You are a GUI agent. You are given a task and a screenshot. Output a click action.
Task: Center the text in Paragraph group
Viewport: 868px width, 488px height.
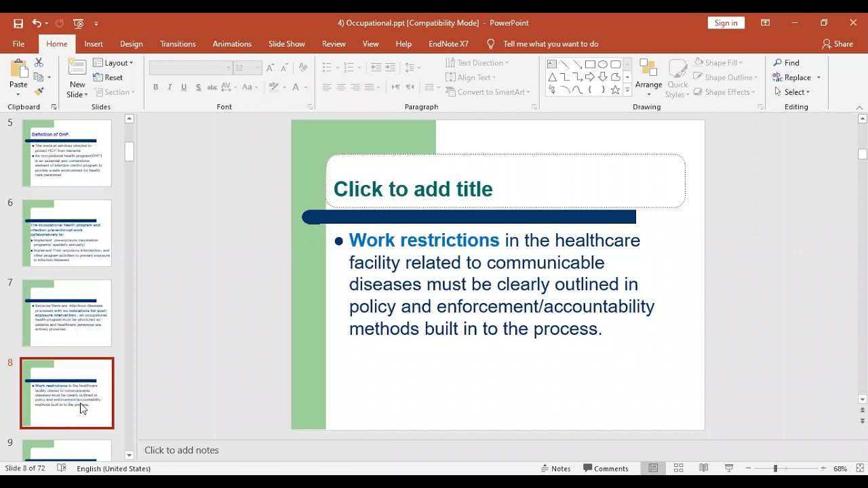pos(341,87)
